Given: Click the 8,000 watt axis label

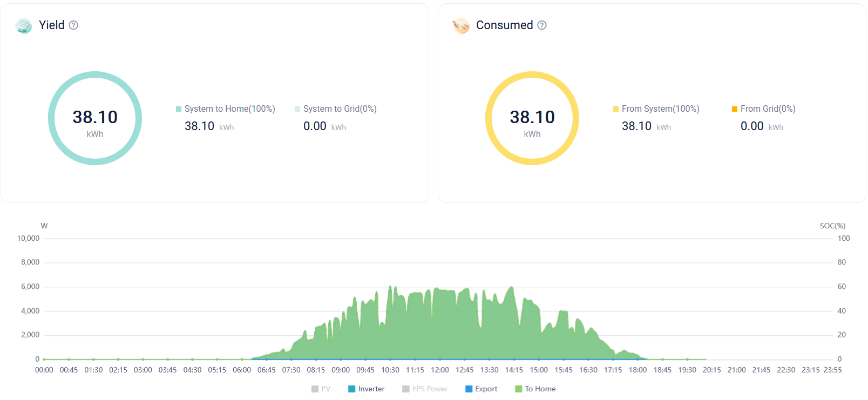Looking at the screenshot, I should pyautogui.click(x=30, y=262).
